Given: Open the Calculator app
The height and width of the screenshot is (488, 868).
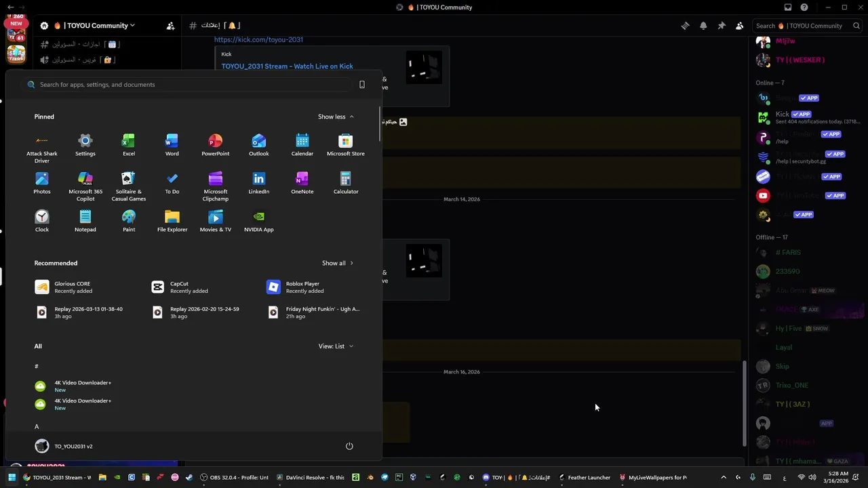Looking at the screenshot, I should pos(346,183).
